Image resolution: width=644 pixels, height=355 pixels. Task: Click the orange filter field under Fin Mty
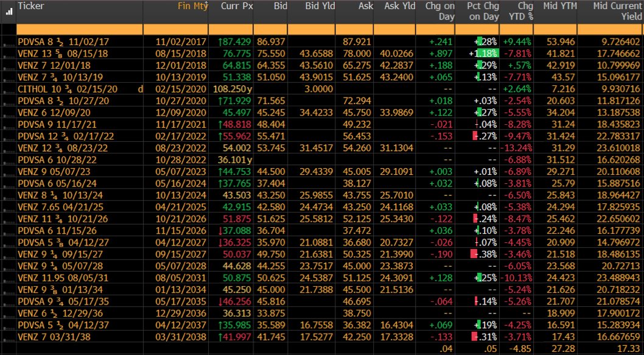click(175, 30)
